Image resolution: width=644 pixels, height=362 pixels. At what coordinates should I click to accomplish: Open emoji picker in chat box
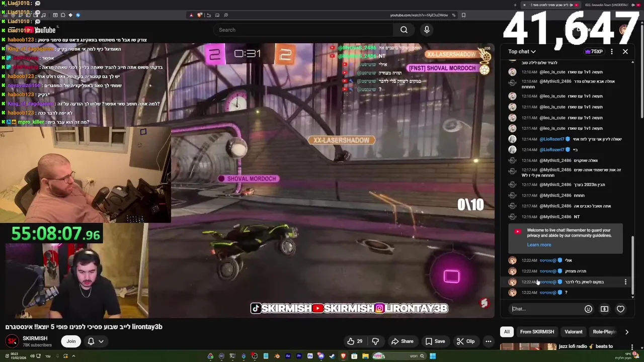click(x=588, y=309)
